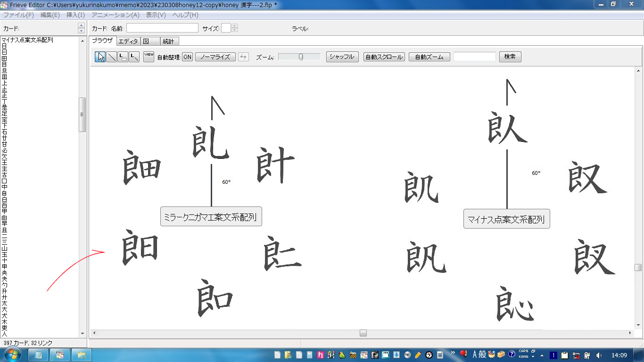Switch to the エディタ tab

[128, 41]
